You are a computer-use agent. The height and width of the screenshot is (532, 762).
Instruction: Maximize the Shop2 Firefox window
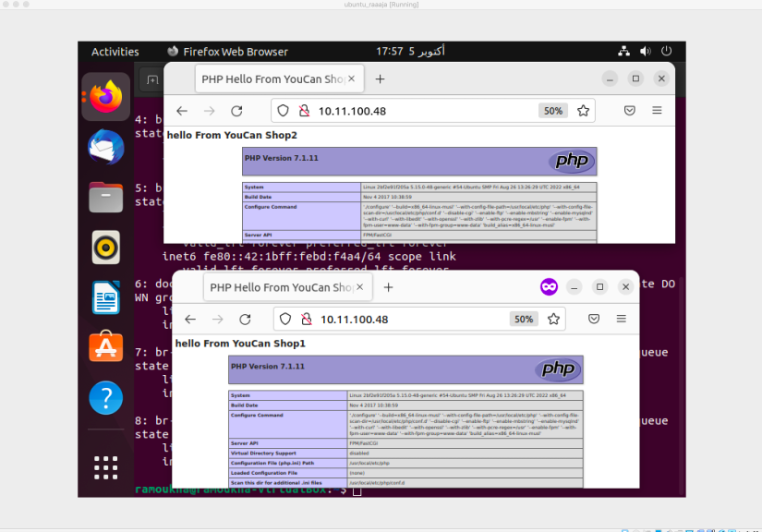tap(635, 79)
